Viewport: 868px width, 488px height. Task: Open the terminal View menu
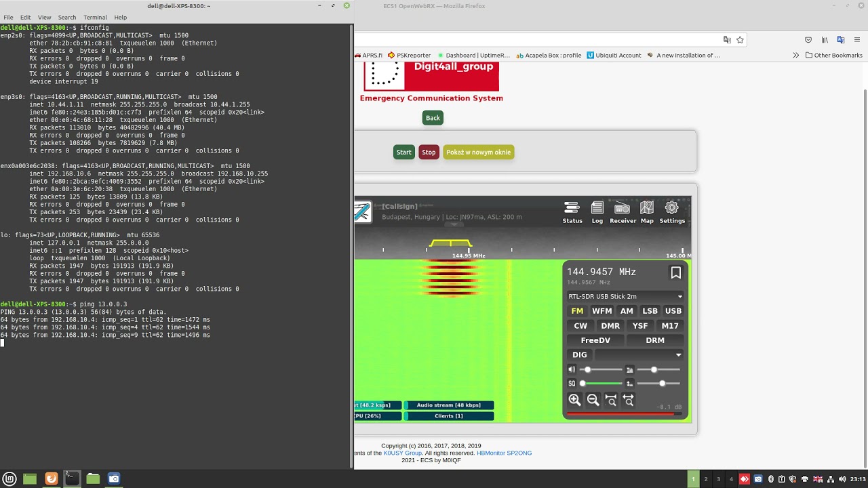tap(45, 17)
